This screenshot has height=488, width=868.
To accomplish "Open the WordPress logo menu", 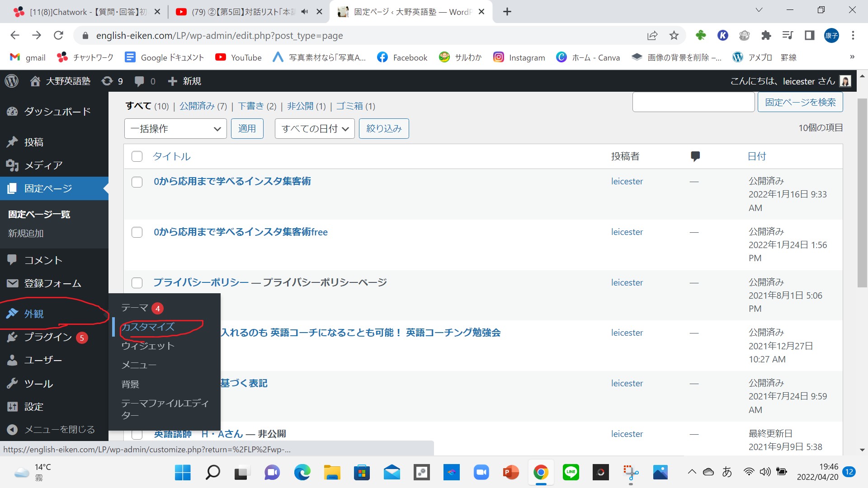I will point(12,81).
